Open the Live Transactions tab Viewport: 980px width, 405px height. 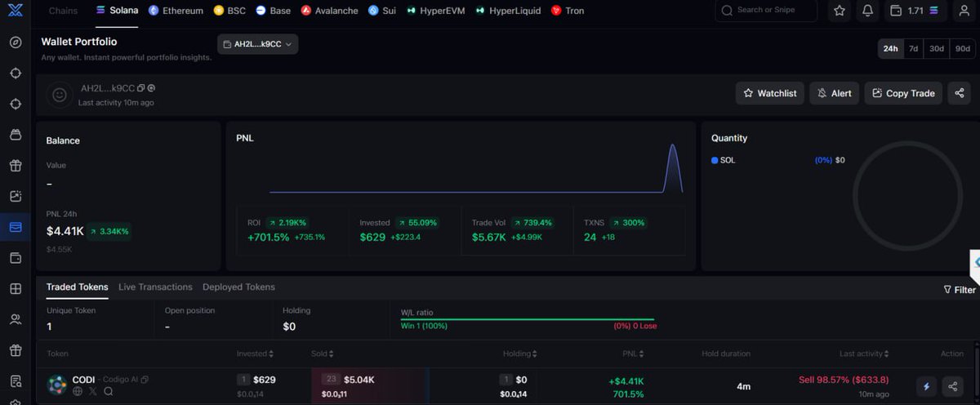click(x=155, y=287)
